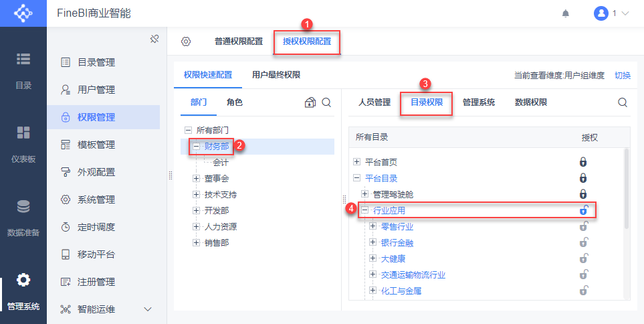Collapse the 行业应用 directory node
644x324 pixels.
(x=364, y=210)
